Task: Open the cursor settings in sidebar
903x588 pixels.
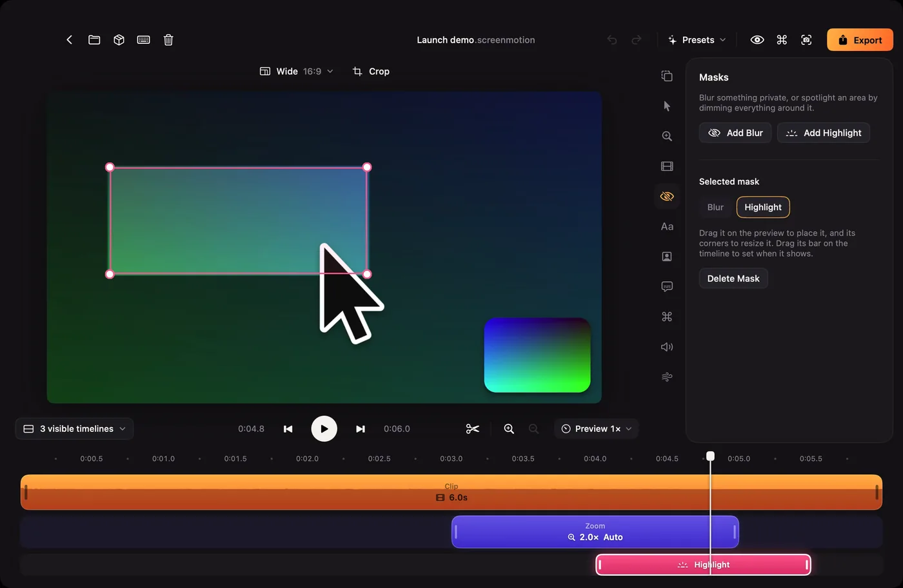Action: click(x=667, y=106)
